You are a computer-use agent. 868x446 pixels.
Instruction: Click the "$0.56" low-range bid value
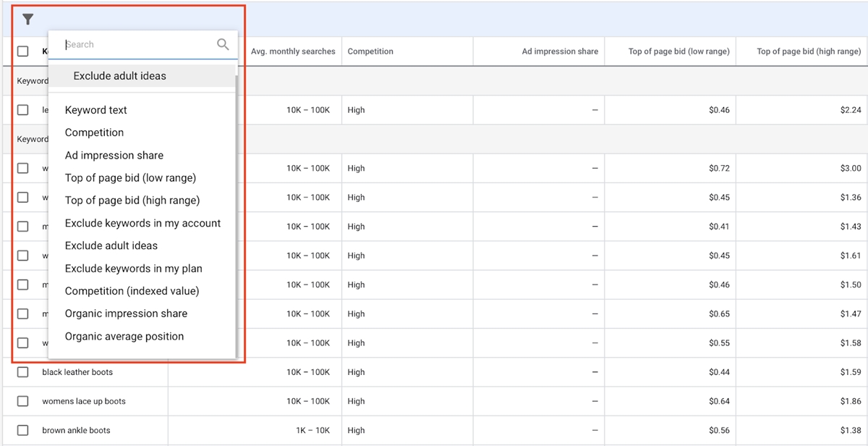tap(719, 430)
